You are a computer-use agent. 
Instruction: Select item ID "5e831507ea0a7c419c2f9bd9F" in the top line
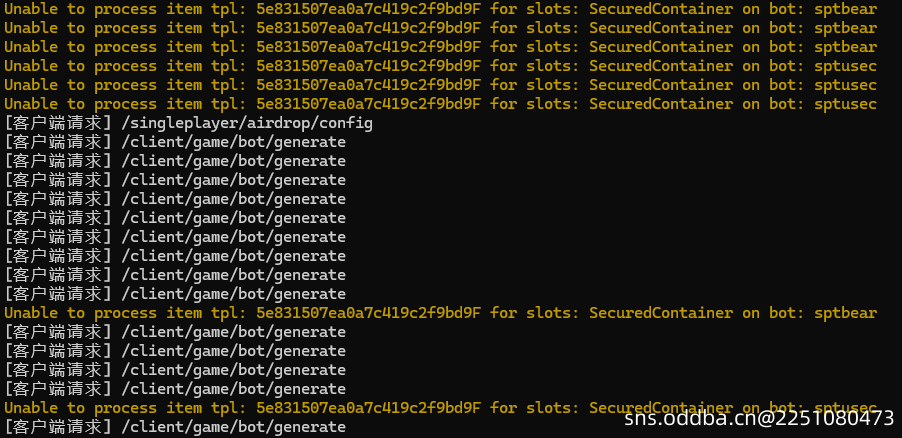(x=370, y=9)
